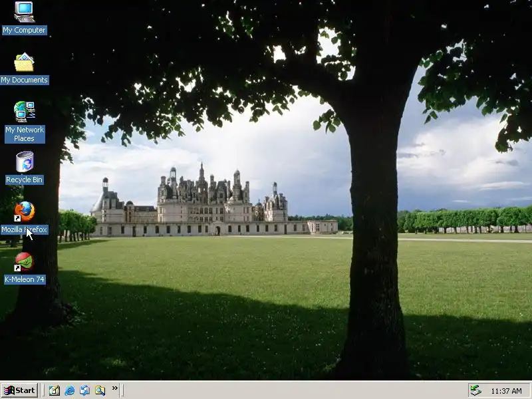
Task: Select the My Network Places icon
Action: pyautogui.click(x=25, y=112)
